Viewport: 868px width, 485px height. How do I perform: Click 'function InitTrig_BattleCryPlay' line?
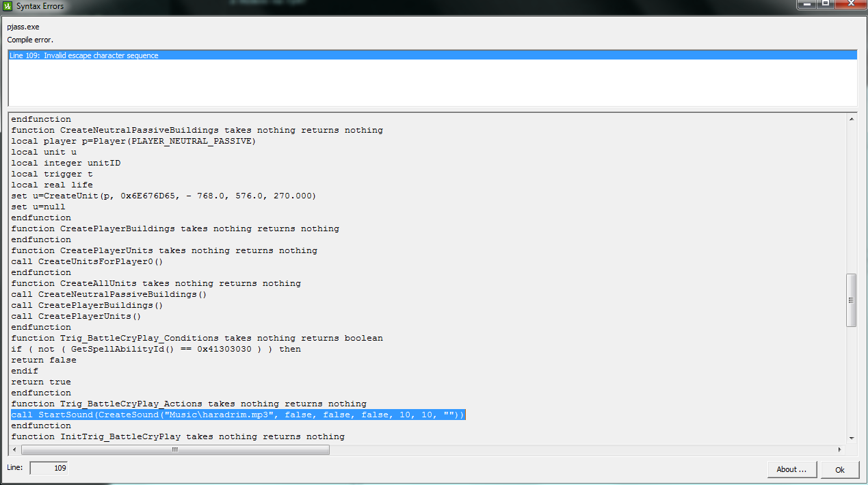pyautogui.click(x=178, y=436)
